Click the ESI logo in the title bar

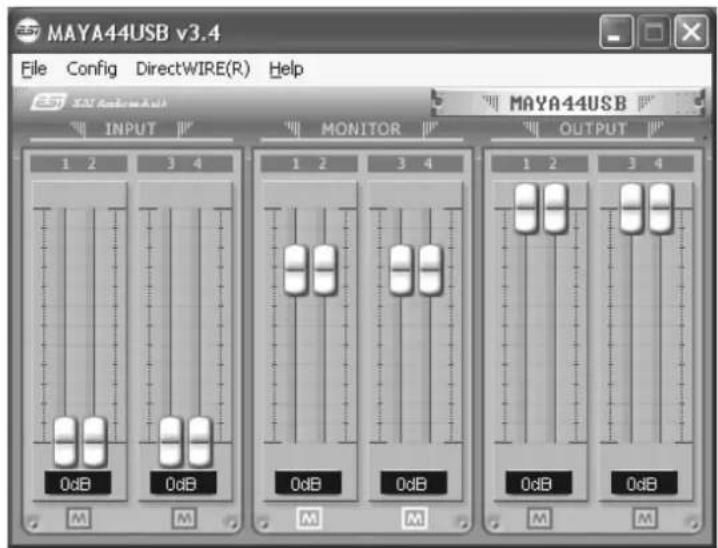click(27, 31)
